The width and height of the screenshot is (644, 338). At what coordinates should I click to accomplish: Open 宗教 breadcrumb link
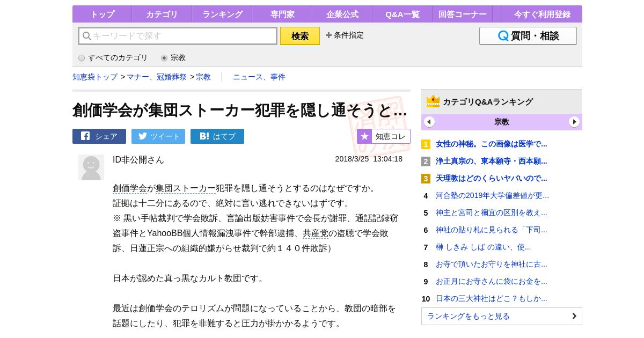203,77
